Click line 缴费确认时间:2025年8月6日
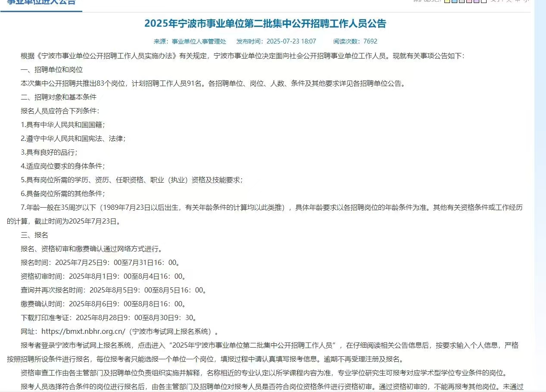This screenshot has width=546, height=392. click(x=104, y=304)
